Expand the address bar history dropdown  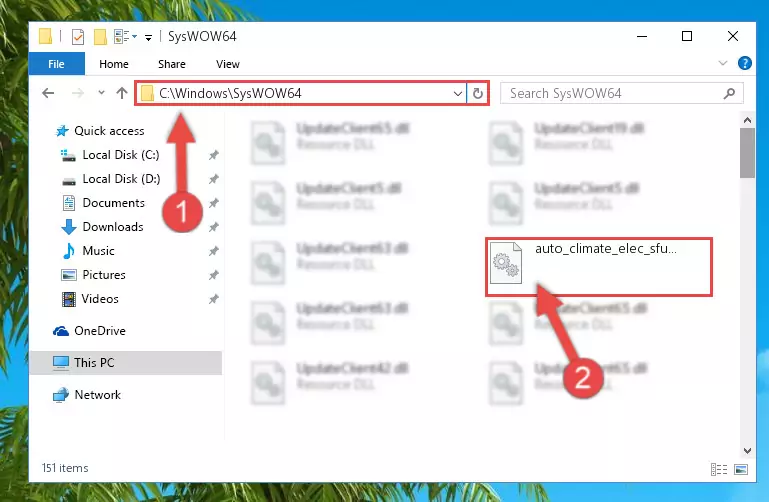458,93
